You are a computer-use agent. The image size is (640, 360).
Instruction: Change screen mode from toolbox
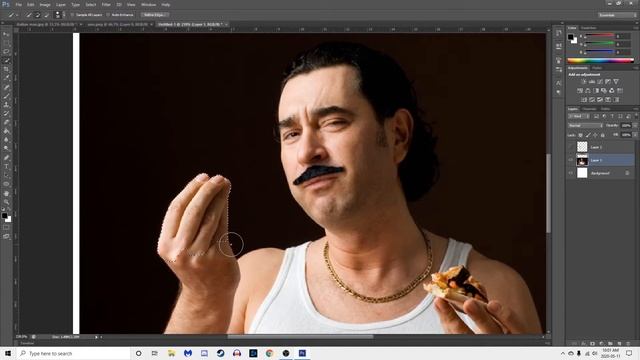(6, 236)
